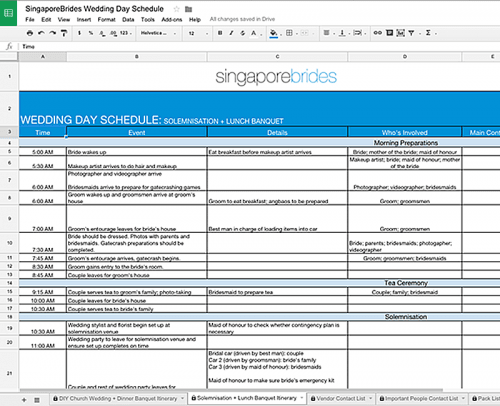Toggle strikethrough formatting
Screen dimensions: 500x406
pos(243,33)
